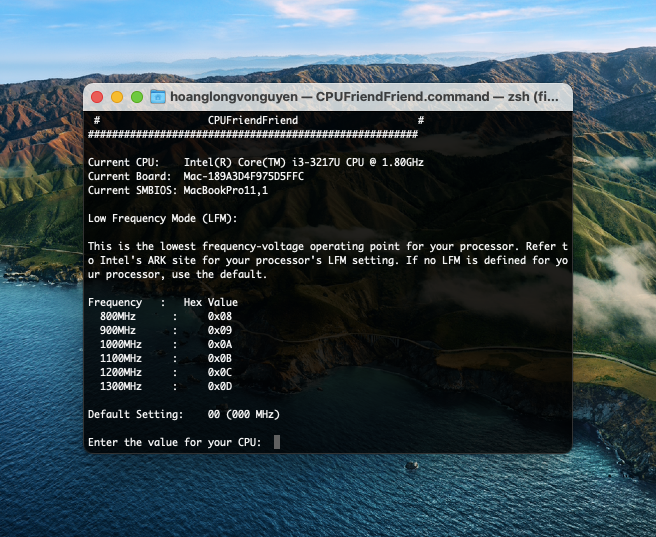Click the folder proxy icon in title bar
The image size is (656, 537).
[x=158, y=97]
